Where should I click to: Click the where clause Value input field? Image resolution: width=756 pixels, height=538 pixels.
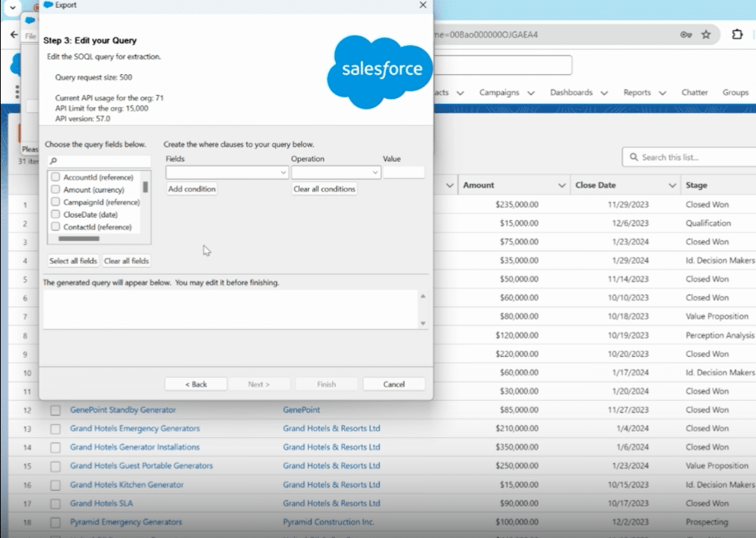tap(404, 172)
